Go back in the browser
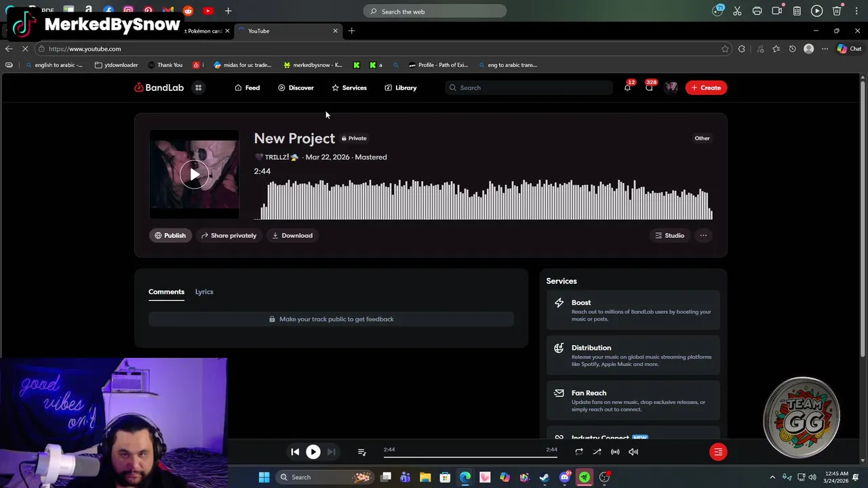Screen dimensions: 868x488 tap(9, 49)
